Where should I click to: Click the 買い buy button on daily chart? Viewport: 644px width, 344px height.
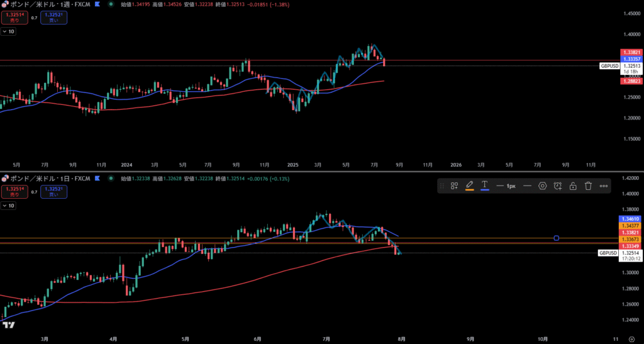pos(54,192)
